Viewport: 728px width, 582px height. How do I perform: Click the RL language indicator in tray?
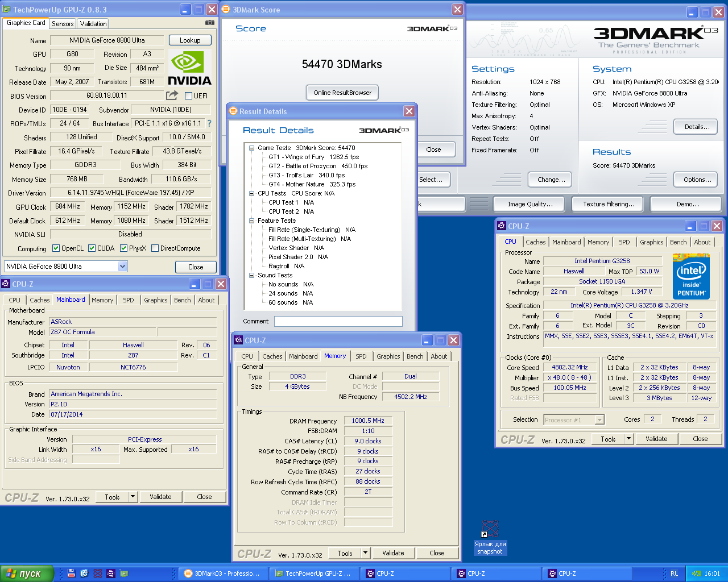point(674,573)
